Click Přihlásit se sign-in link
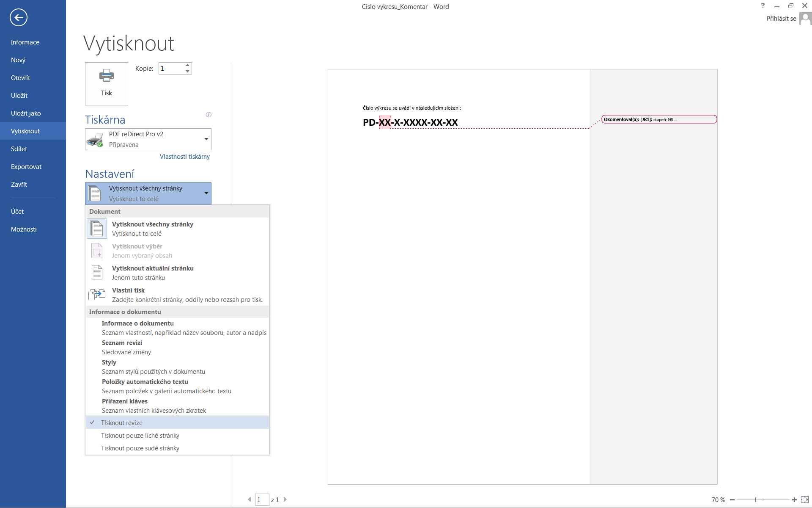812x508 pixels. [x=781, y=19]
